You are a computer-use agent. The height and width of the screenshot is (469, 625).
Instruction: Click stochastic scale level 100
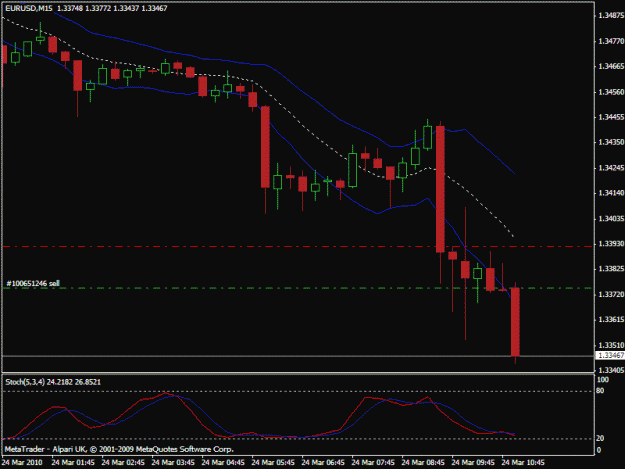[603, 380]
